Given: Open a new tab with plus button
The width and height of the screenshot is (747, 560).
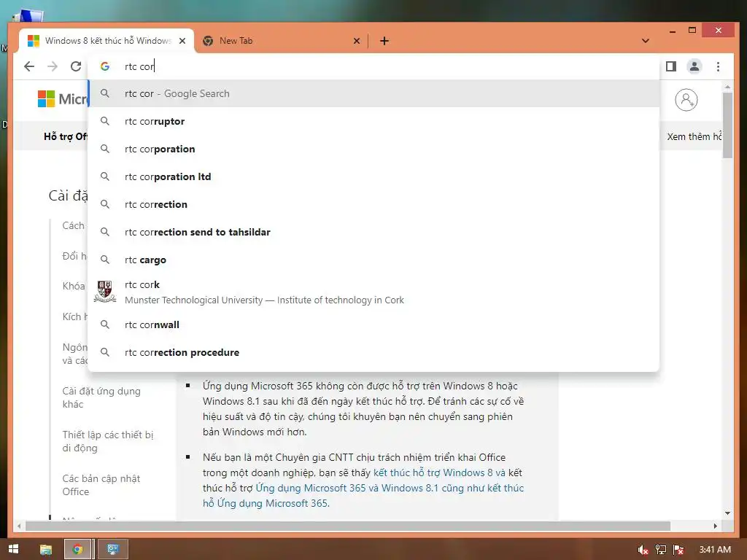Looking at the screenshot, I should coord(384,41).
